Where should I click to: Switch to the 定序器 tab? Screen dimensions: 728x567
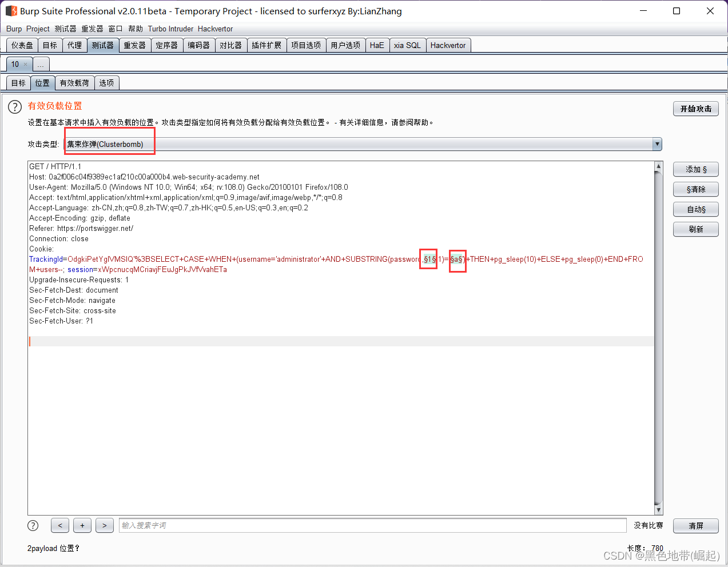tap(167, 45)
